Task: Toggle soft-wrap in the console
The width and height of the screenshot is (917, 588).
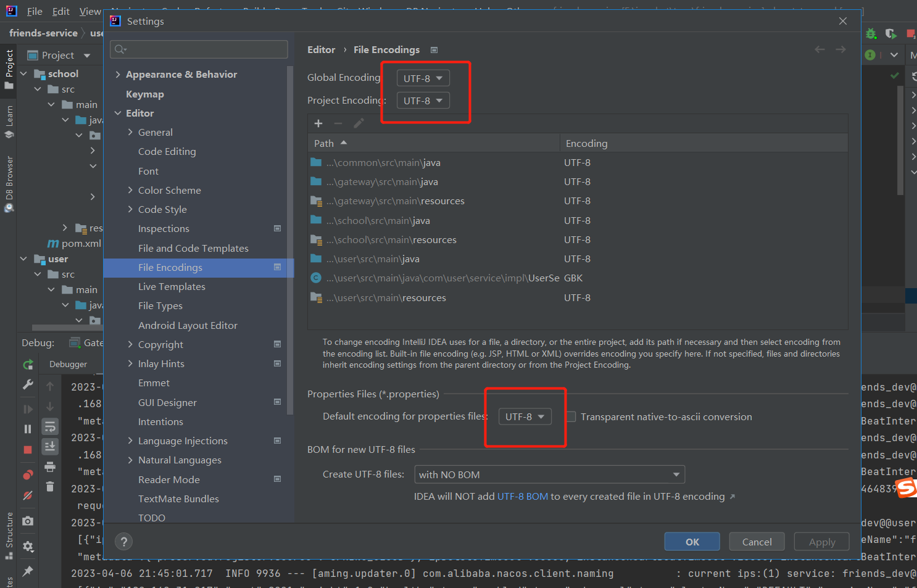Action: coord(51,428)
